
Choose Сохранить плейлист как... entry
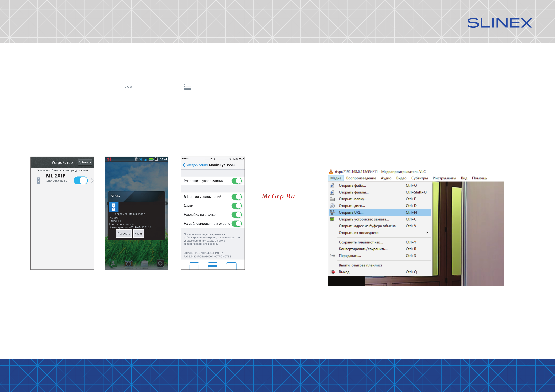(x=380, y=242)
